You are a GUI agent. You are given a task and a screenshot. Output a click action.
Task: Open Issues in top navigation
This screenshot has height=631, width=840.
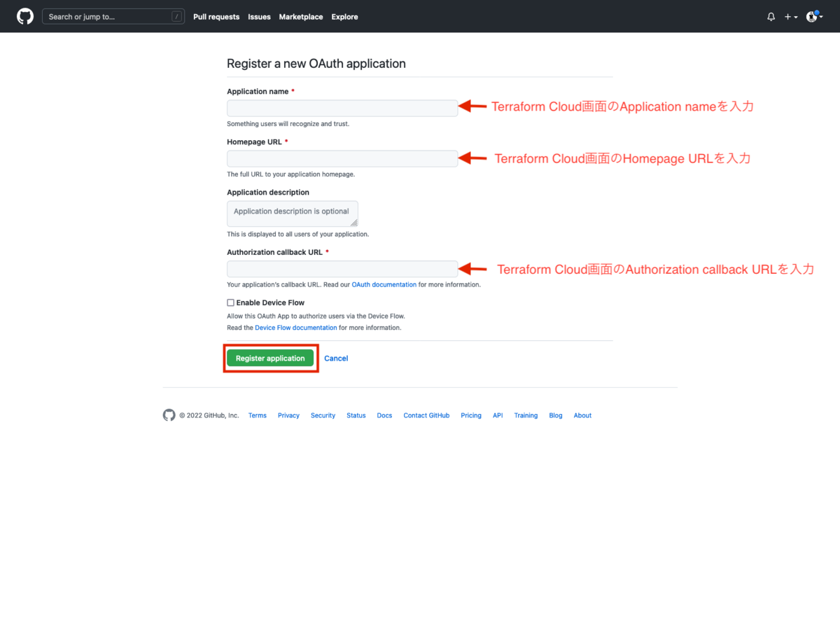click(x=259, y=17)
